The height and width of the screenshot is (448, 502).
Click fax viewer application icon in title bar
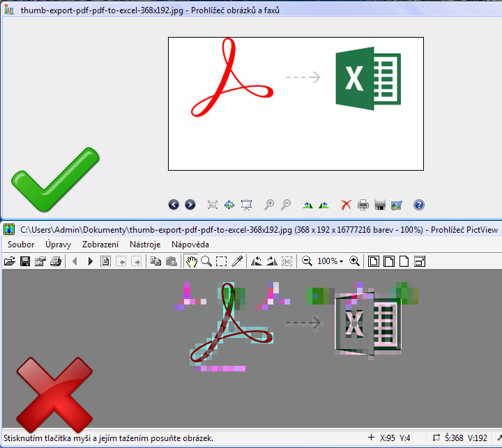9,10
